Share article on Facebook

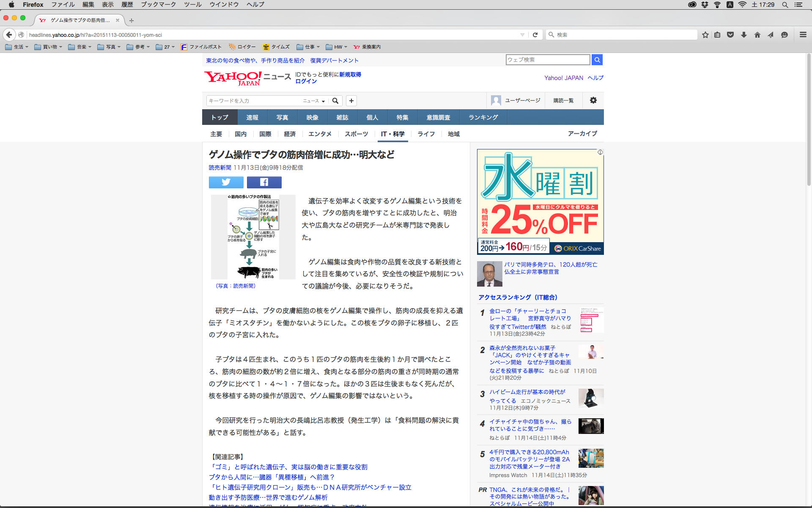click(x=264, y=182)
